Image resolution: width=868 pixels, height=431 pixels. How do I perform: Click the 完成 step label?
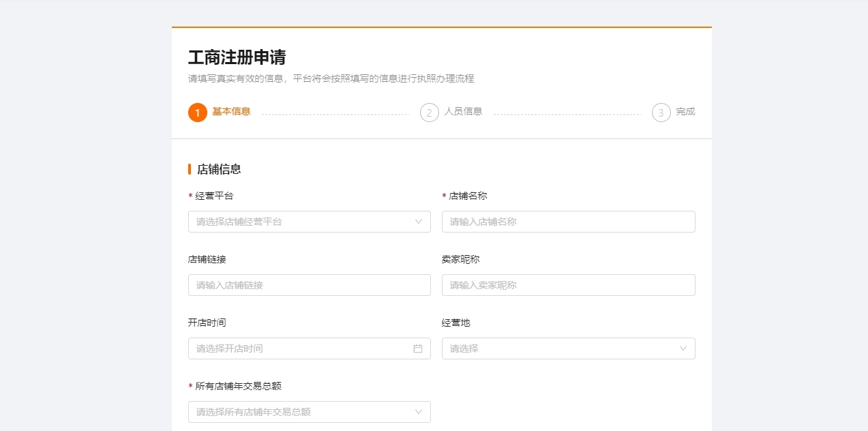[685, 112]
